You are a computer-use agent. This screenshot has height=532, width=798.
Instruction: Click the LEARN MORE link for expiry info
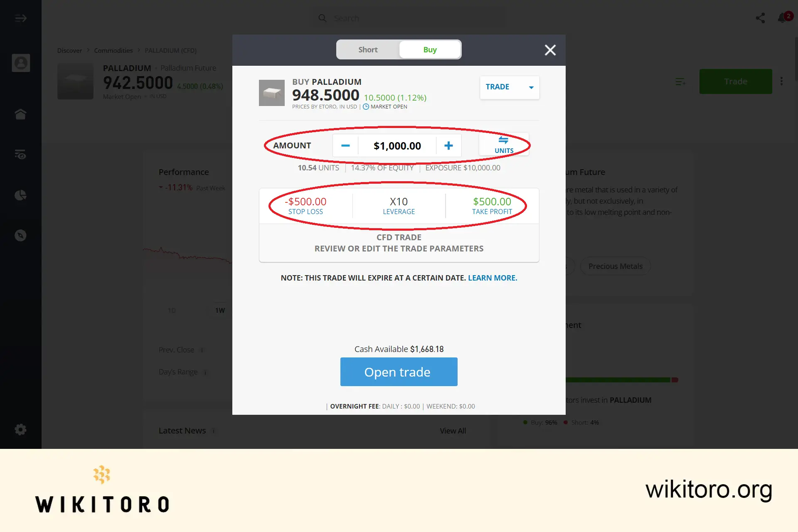pos(492,277)
